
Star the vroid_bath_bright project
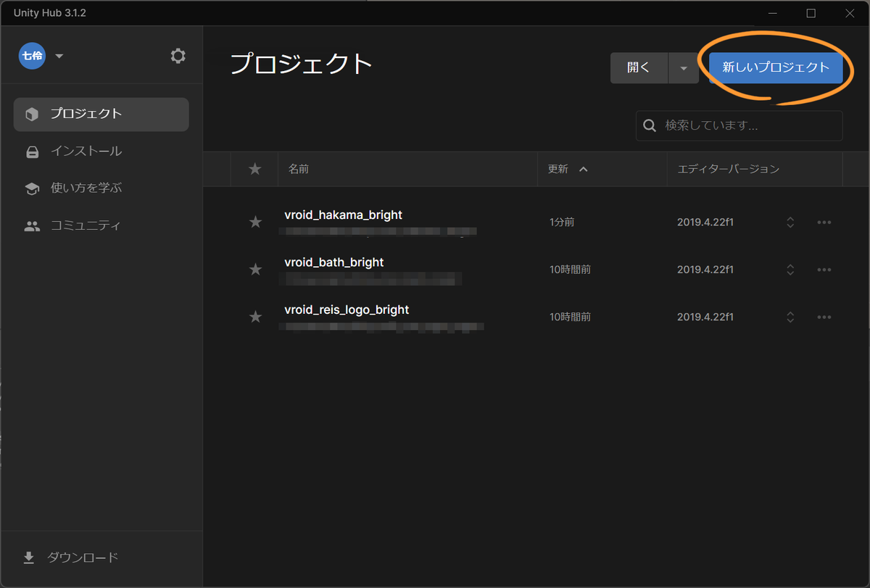pos(255,269)
